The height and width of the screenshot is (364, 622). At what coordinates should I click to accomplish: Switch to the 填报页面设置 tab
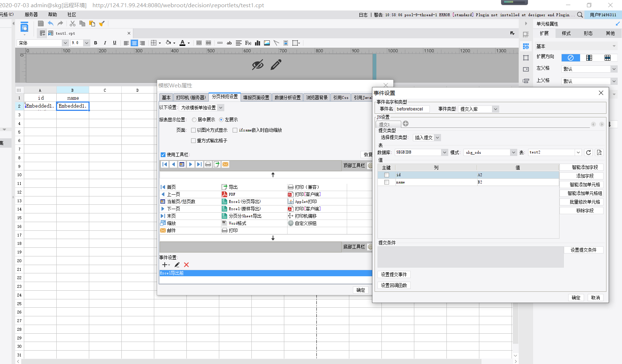(256, 97)
